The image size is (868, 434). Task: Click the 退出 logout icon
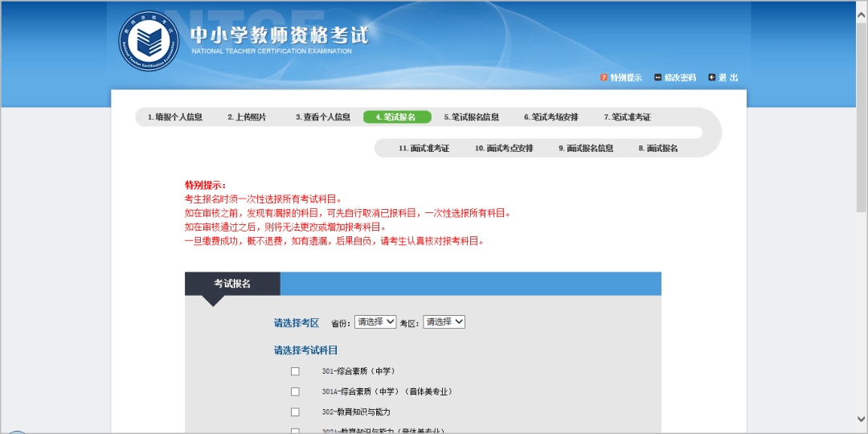[711, 77]
